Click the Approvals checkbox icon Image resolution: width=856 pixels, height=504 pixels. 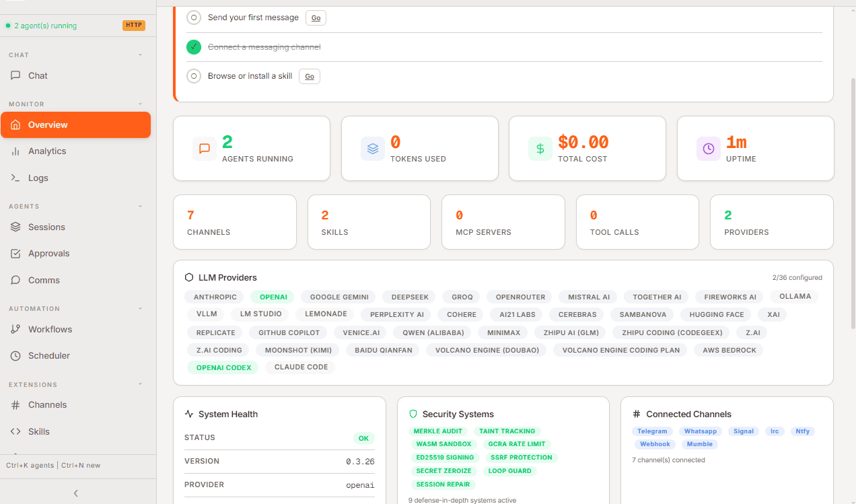click(15, 254)
